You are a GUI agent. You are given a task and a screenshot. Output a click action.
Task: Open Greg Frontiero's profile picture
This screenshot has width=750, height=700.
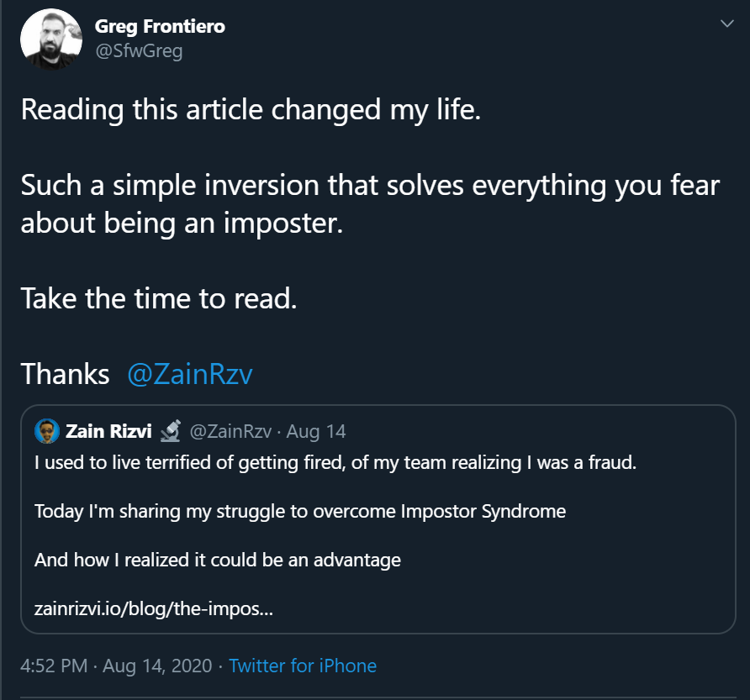pyautogui.click(x=51, y=39)
